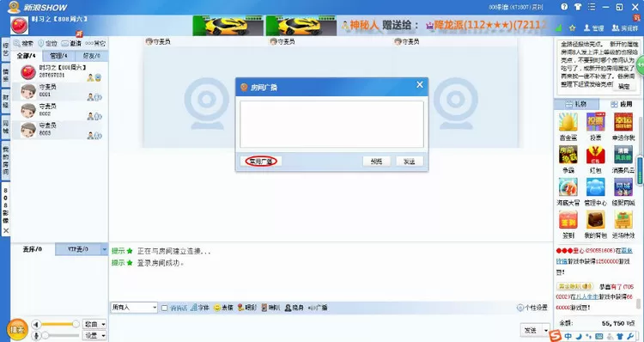Close the 房间广播 dialog

(419, 85)
